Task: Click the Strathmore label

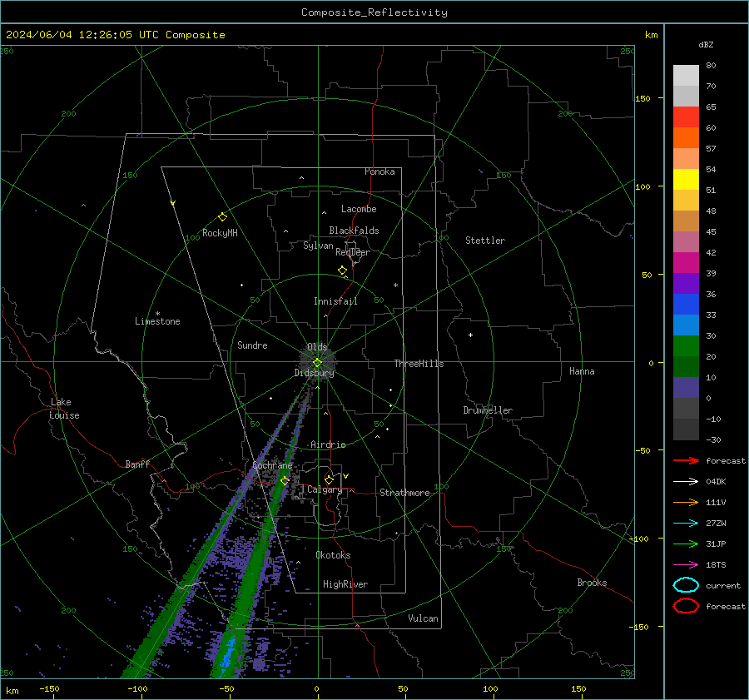Action: pyautogui.click(x=404, y=493)
